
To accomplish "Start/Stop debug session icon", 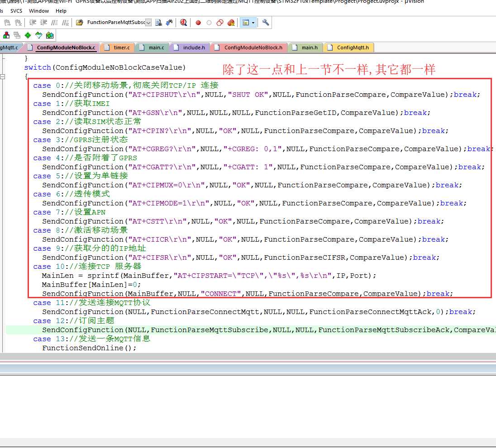I will tap(183, 23).
